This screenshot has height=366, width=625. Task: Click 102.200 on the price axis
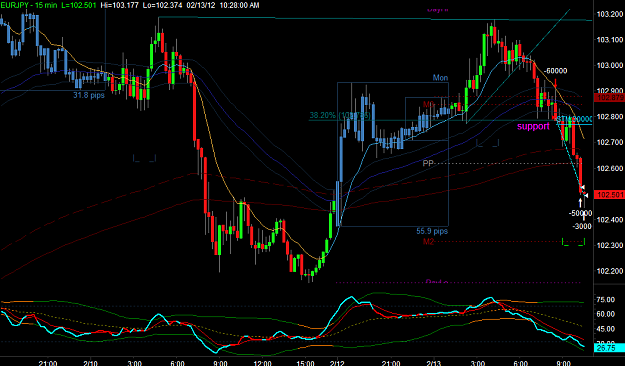609,271
